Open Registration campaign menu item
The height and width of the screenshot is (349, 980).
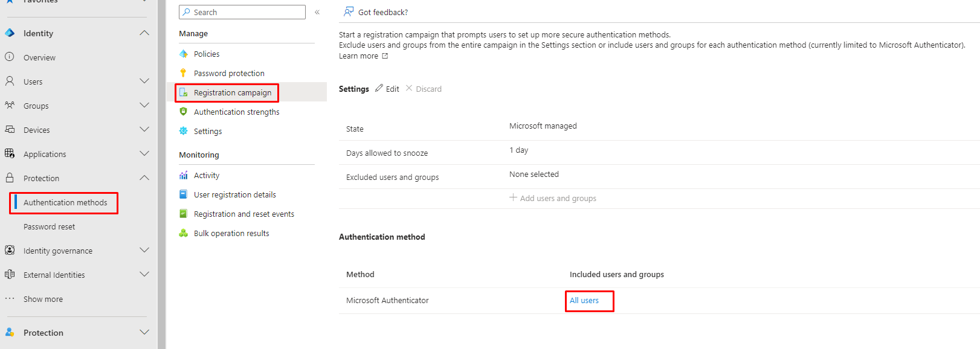click(x=233, y=92)
